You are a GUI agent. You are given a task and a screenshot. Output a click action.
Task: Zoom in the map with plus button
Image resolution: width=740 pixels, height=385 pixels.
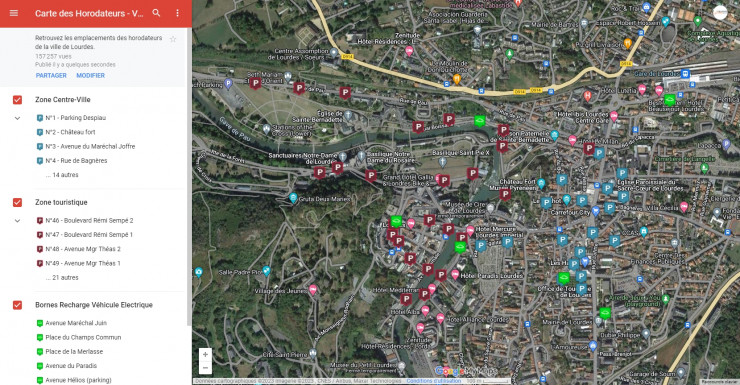pyautogui.click(x=205, y=354)
